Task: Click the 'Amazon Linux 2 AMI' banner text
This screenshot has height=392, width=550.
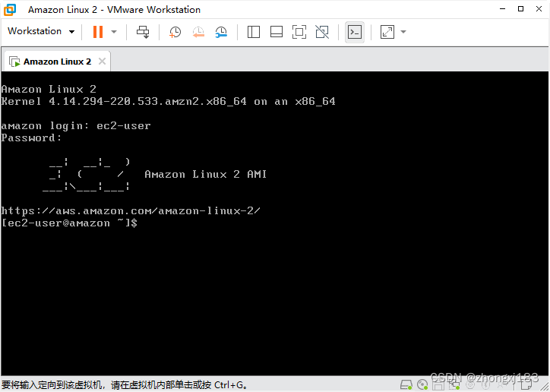Action: tap(206, 174)
